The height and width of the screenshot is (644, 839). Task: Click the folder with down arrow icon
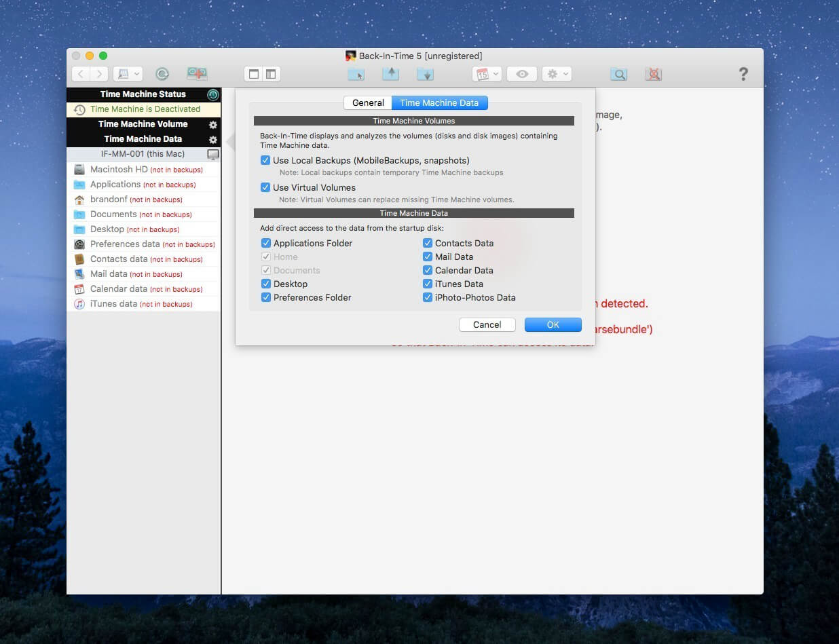(x=425, y=74)
